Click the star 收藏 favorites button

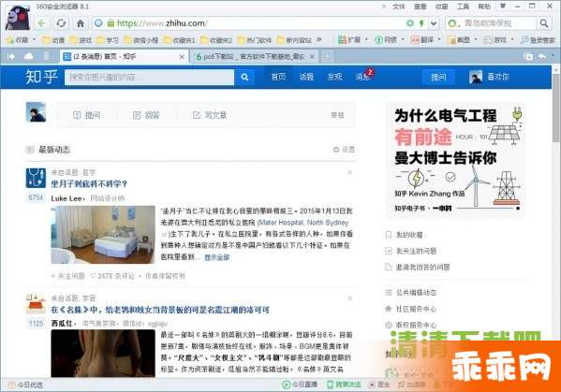[17, 40]
